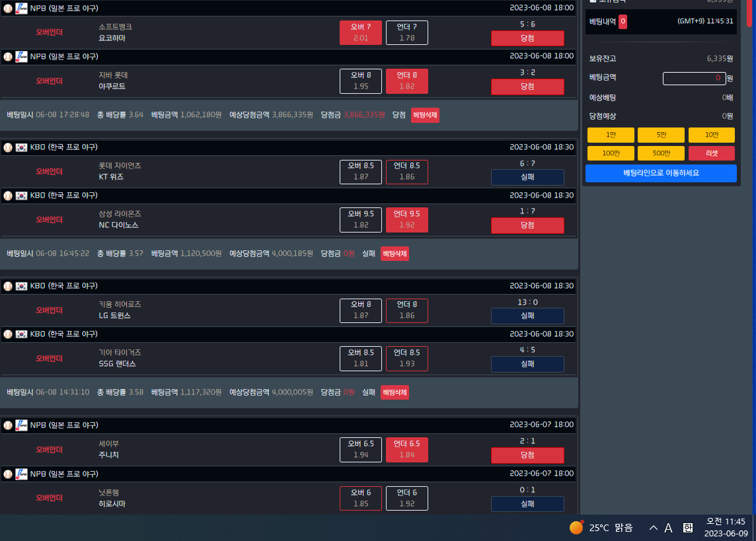Viewport: 756px width, 541px height.
Task: Open the taskbar clock showing 오전 11:45
Action: click(726, 528)
